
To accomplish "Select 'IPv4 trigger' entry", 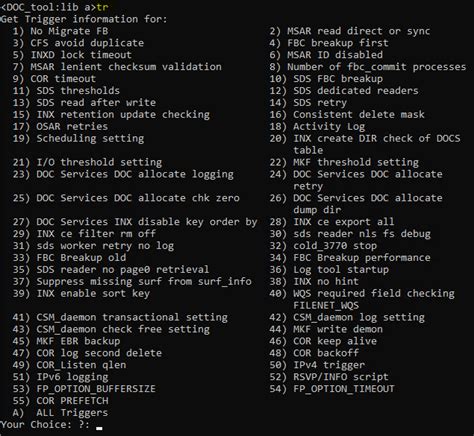I will pos(329,365).
